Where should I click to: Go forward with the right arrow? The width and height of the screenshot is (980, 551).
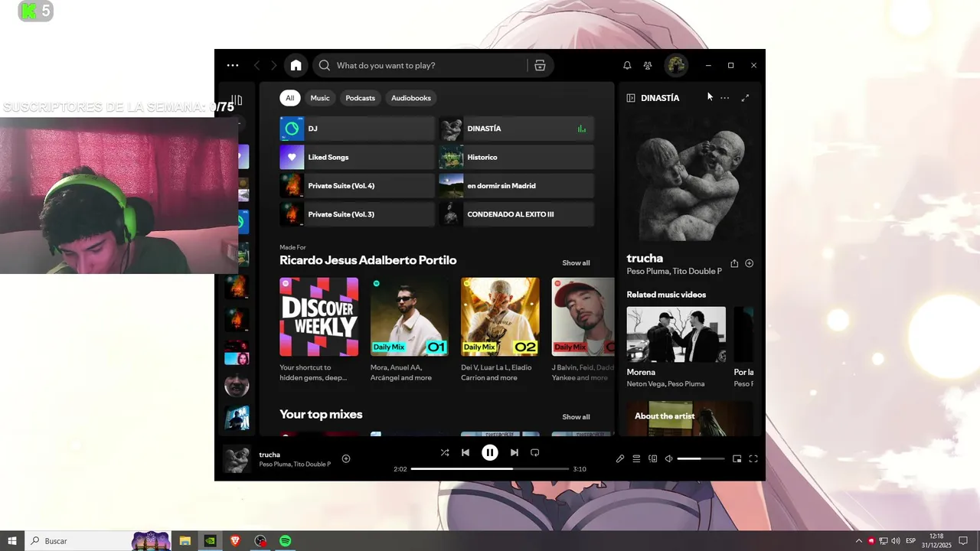tap(274, 66)
